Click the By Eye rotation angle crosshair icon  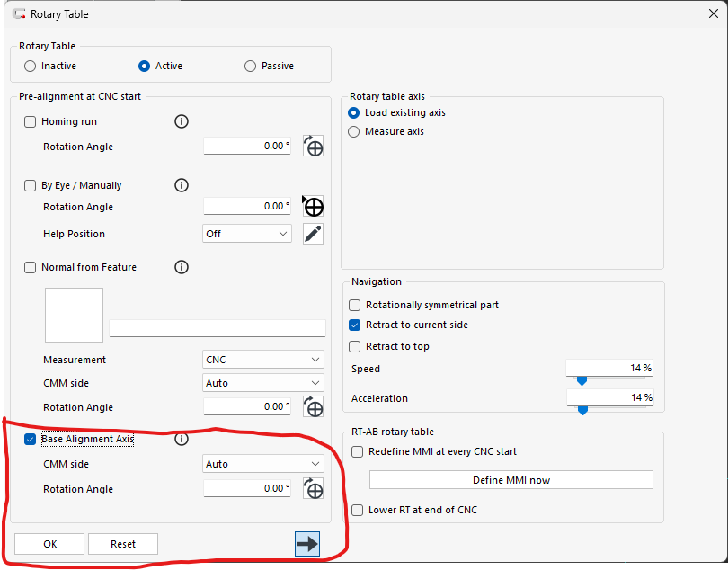[313, 207]
